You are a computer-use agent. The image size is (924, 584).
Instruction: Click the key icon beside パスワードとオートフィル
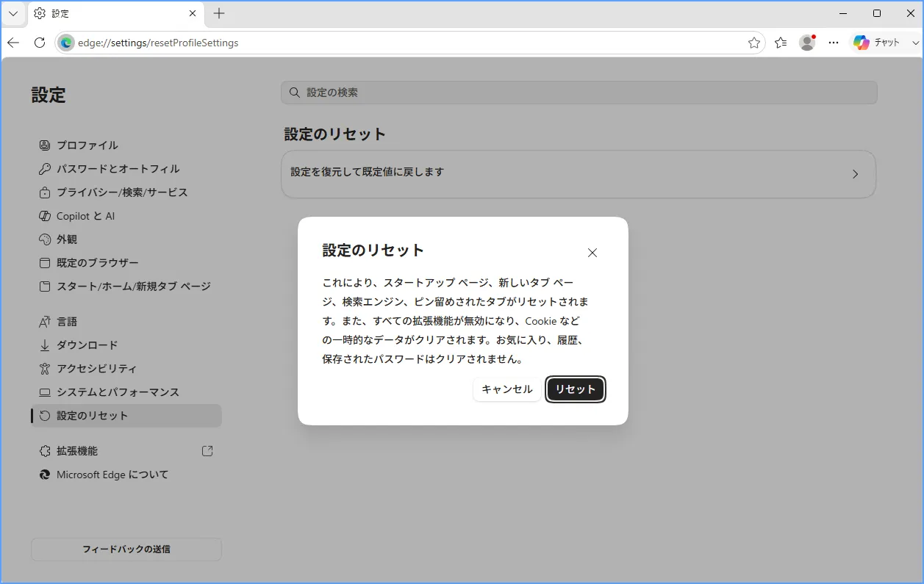[x=45, y=169]
